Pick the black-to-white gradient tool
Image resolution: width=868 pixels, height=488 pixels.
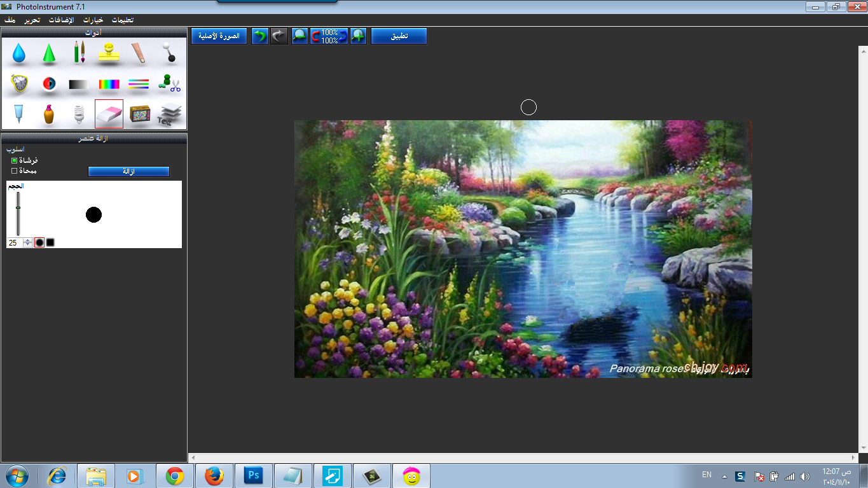coord(79,84)
